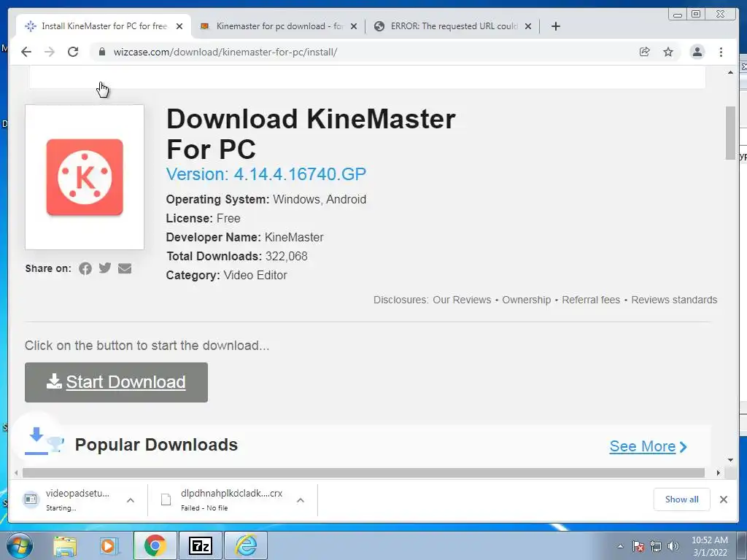This screenshot has height=560, width=747.
Task: Open Internet Explorer from taskbar
Action: [x=246, y=545]
